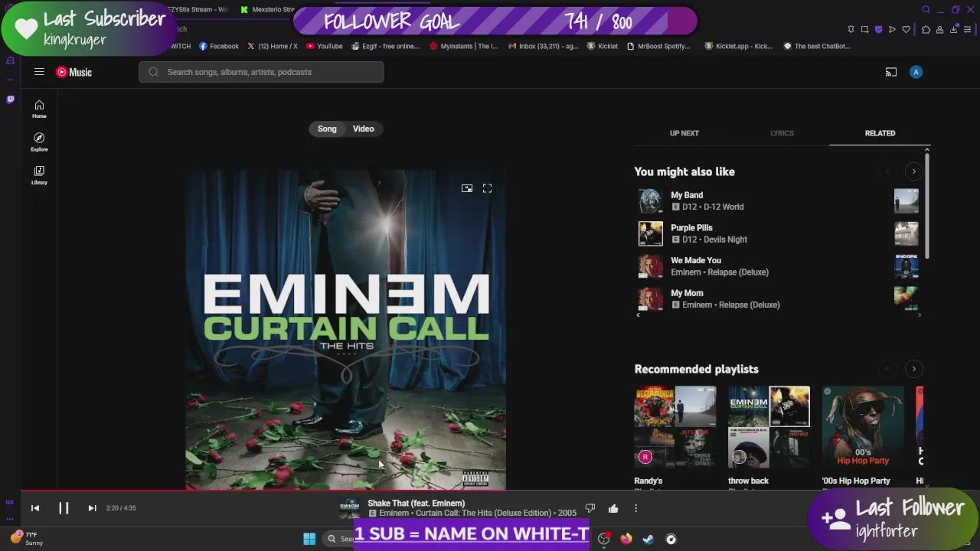Open the throw back playlist
This screenshot has width=980, height=551.
click(x=769, y=427)
